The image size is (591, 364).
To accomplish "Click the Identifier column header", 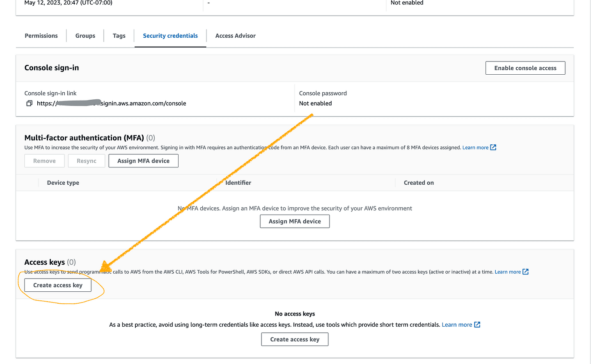I will [x=238, y=183].
